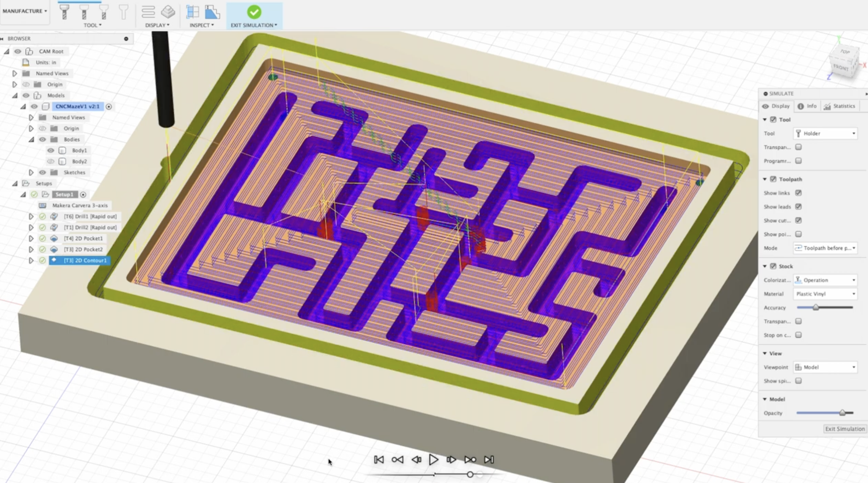This screenshot has width=868, height=483.
Task: Click the [T4] 2D Pocket1 operation icon
Action: point(54,238)
